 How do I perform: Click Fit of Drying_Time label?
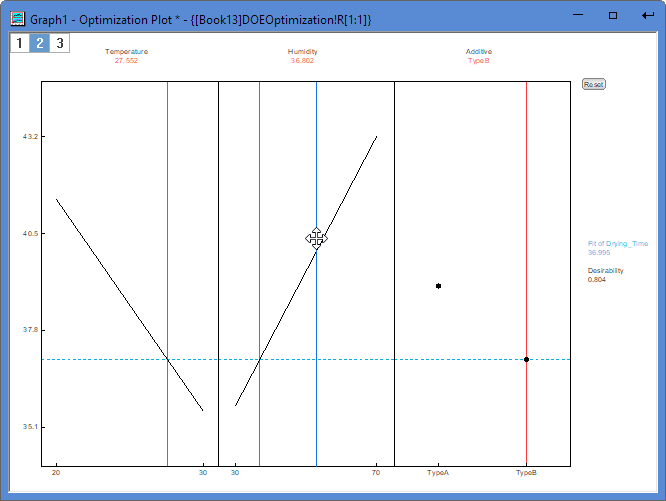click(618, 243)
